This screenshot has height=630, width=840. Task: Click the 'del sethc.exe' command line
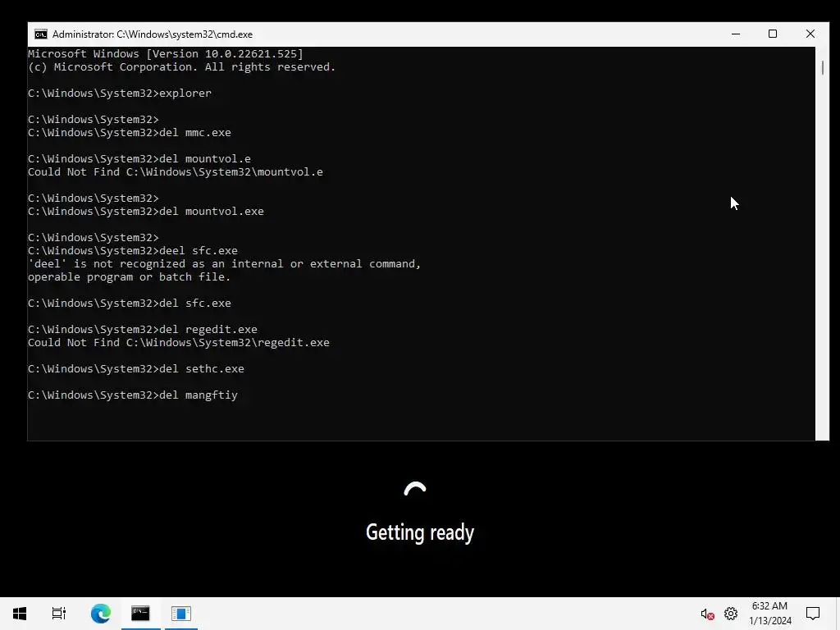tap(136, 369)
